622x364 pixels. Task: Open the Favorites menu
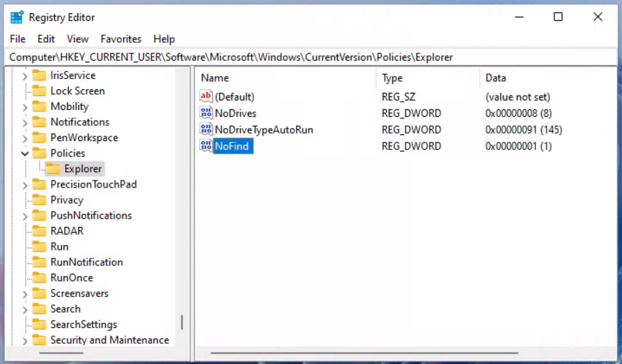tap(120, 39)
